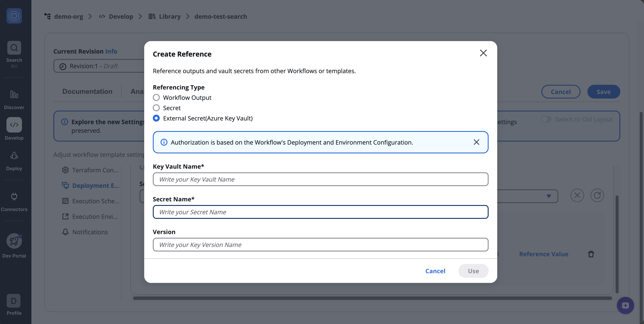
Task: Open Notifications settings item
Action: [x=90, y=232]
